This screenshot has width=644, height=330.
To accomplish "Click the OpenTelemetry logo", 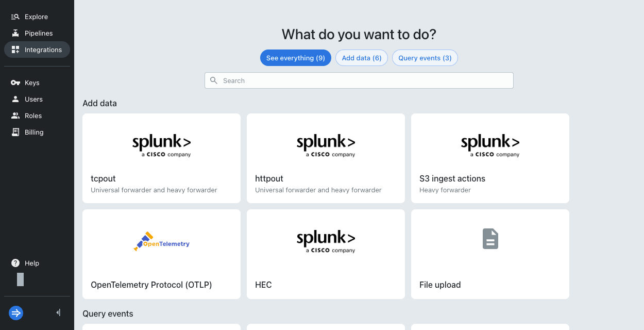I will 161,241.
